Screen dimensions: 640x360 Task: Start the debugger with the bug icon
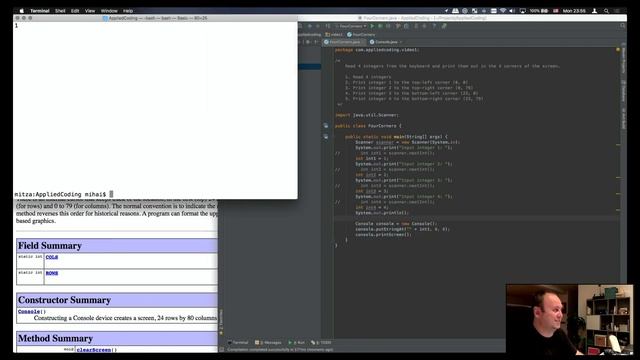tap(380, 26)
